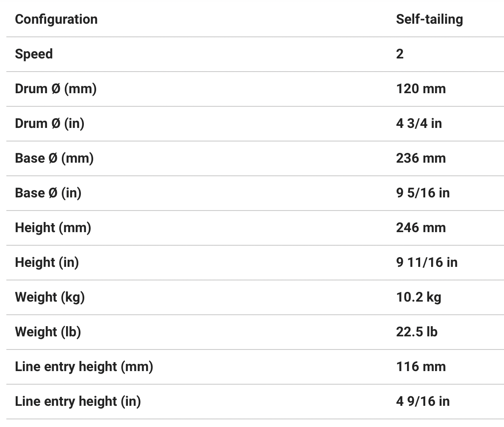Select the Self-tailing value text

tap(429, 19)
